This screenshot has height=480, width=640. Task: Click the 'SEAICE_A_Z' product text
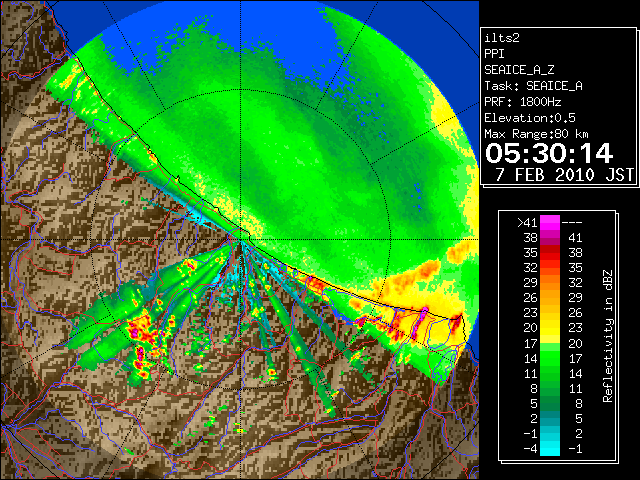(519, 70)
